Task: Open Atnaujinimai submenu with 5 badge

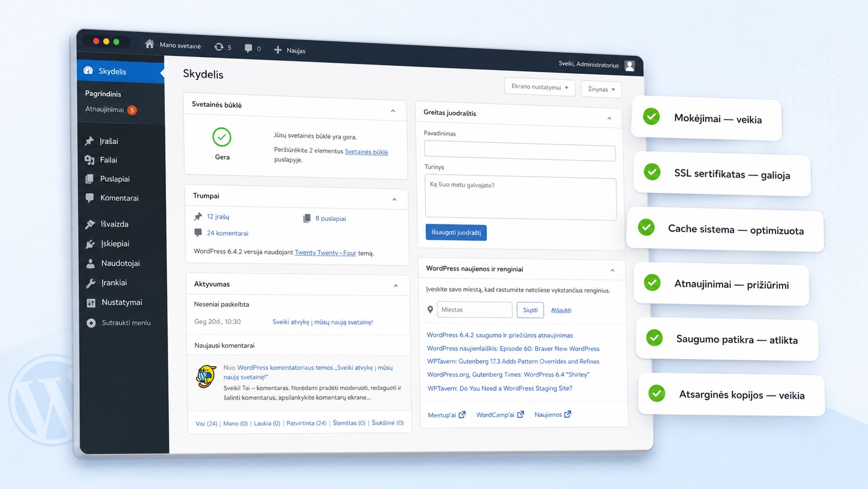Action: pos(111,110)
